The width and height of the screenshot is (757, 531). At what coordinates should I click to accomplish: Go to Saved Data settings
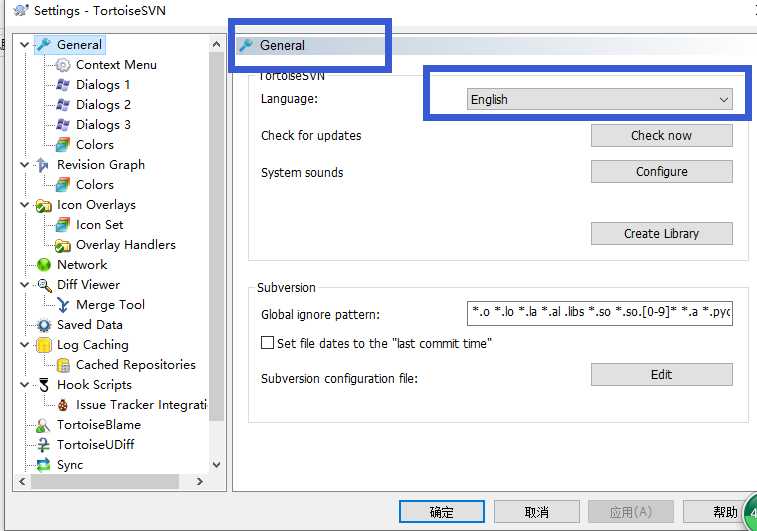coord(90,325)
